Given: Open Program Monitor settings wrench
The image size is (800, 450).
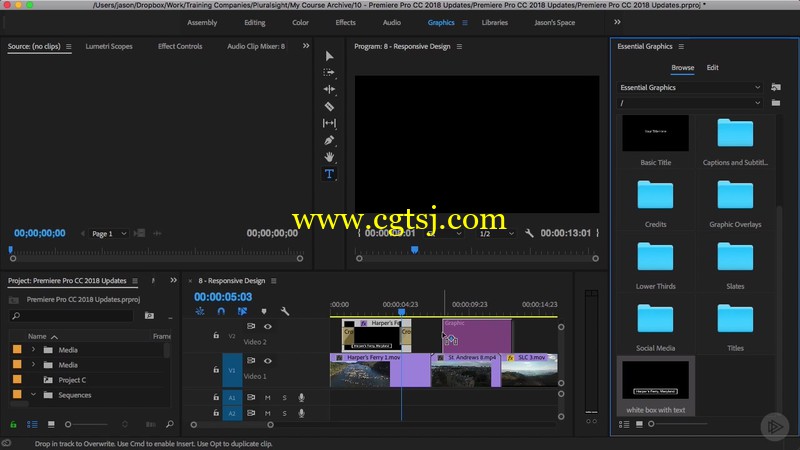Looking at the screenshot, I should [x=529, y=233].
